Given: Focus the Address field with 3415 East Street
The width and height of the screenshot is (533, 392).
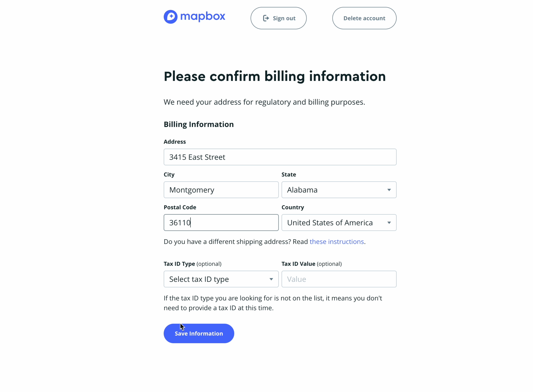Looking at the screenshot, I should coord(280,157).
